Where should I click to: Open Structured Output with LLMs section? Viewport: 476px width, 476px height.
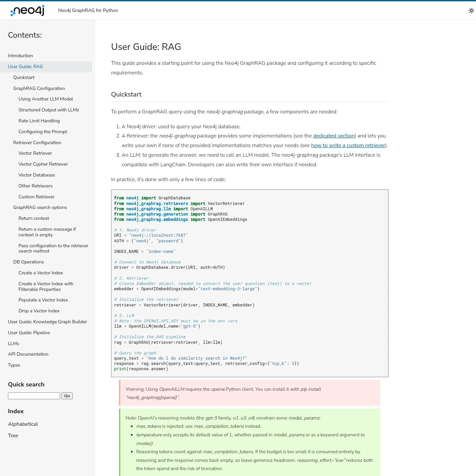49,110
